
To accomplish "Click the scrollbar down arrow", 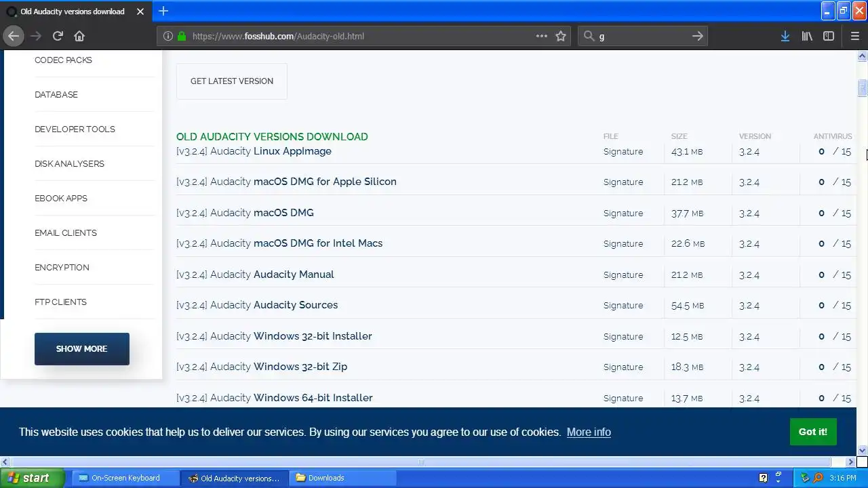I will click(863, 450).
